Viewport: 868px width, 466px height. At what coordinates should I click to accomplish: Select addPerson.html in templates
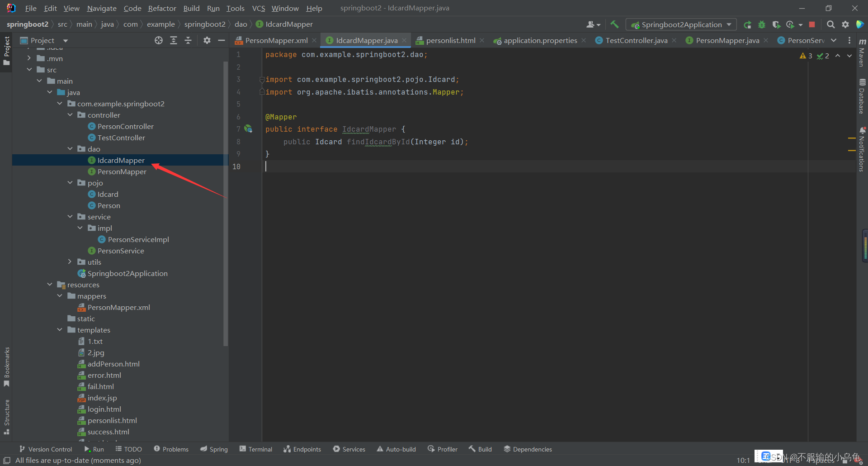click(113, 364)
